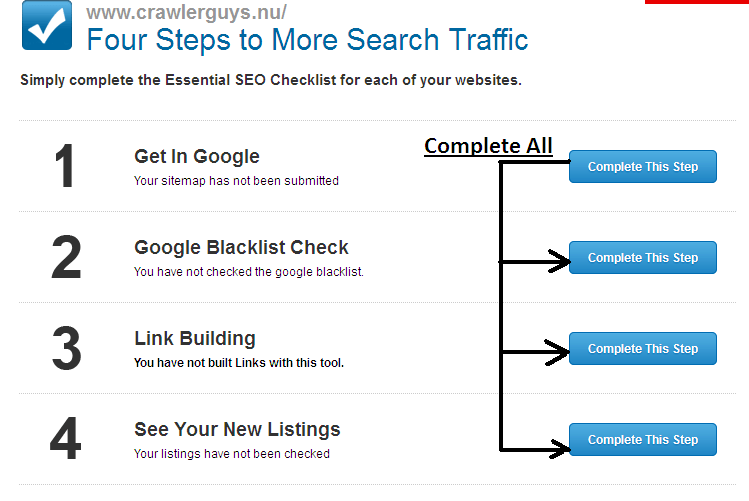Click Complete This Step for Google Blacklist Check
The width and height of the screenshot is (749, 501).
(642, 257)
